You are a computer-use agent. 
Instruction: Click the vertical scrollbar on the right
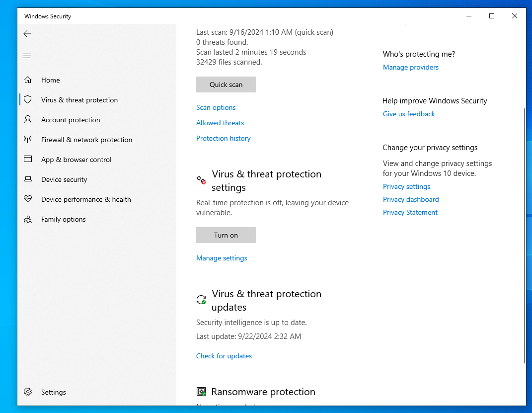(x=524, y=234)
